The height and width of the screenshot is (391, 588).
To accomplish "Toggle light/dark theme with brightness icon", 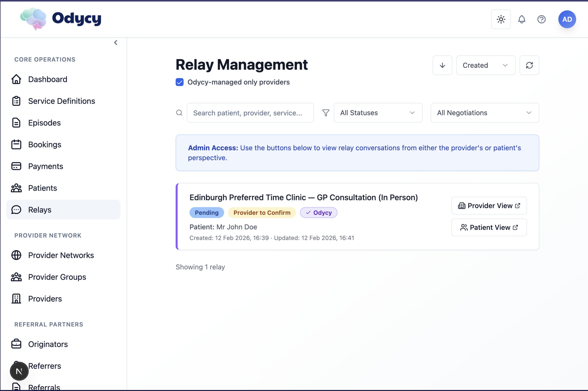I will click(501, 19).
